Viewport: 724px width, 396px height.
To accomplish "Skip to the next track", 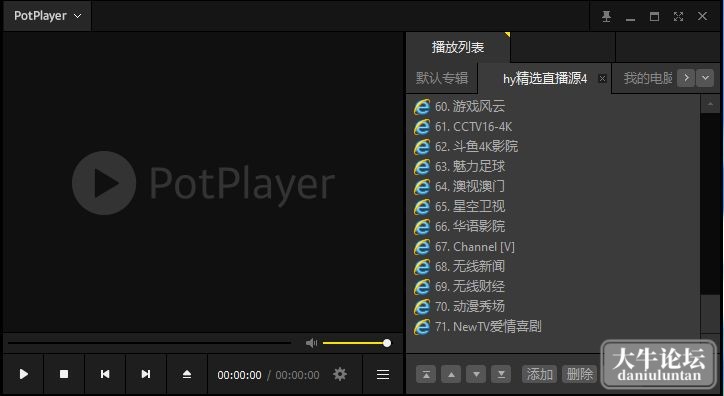I will point(146,374).
